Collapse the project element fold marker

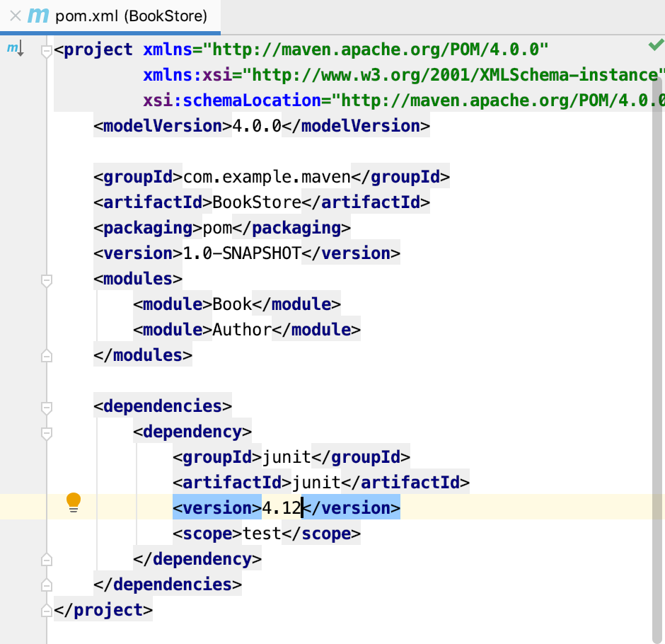(47, 51)
